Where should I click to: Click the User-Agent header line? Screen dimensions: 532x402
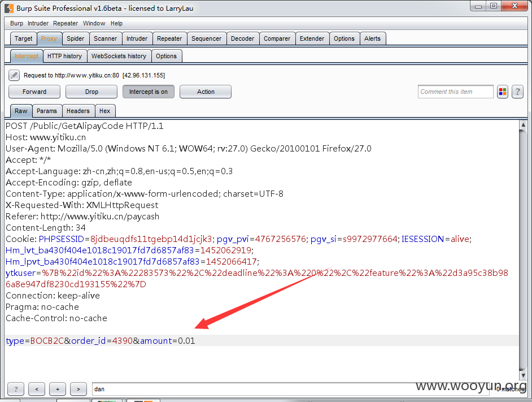(x=189, y=149)
